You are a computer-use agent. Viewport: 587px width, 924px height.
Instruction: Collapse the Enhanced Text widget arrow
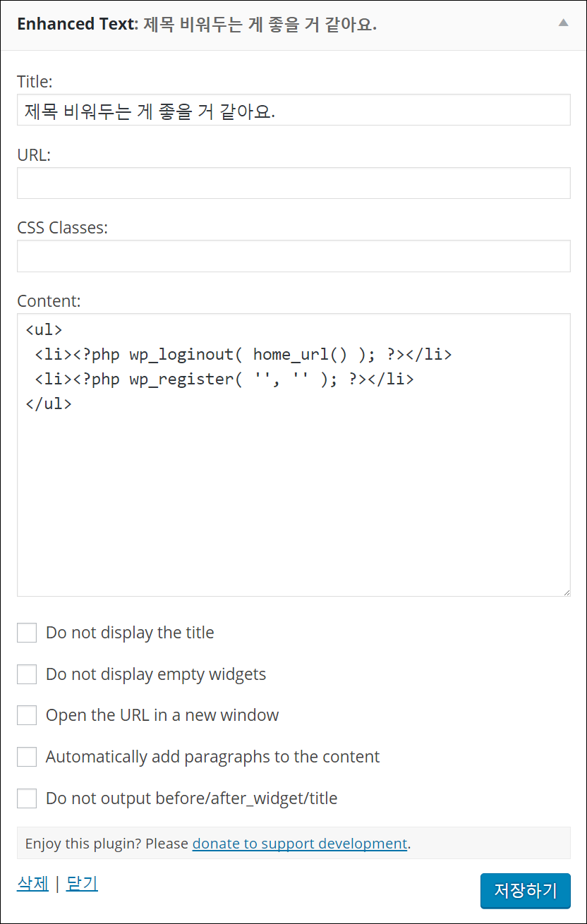point(563,23)
